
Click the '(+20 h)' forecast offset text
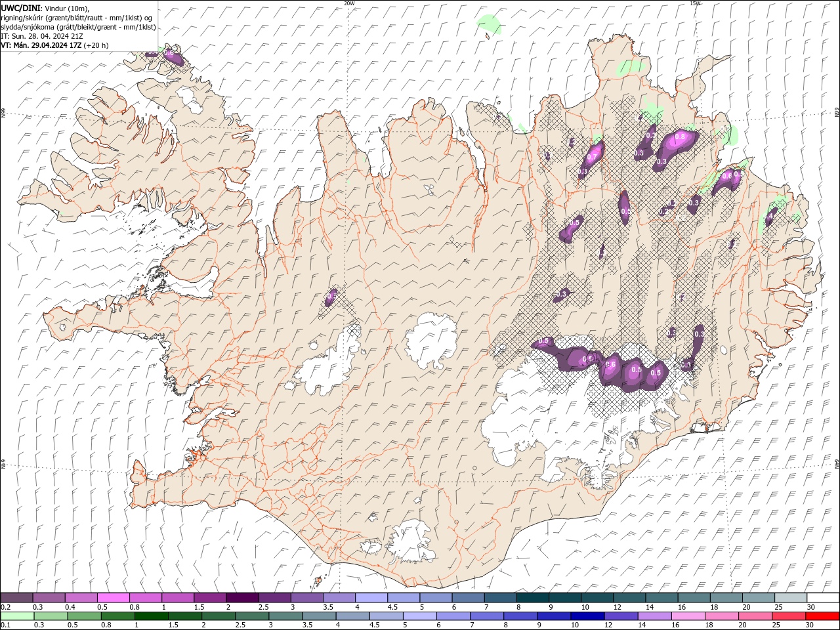click(96, 45)
